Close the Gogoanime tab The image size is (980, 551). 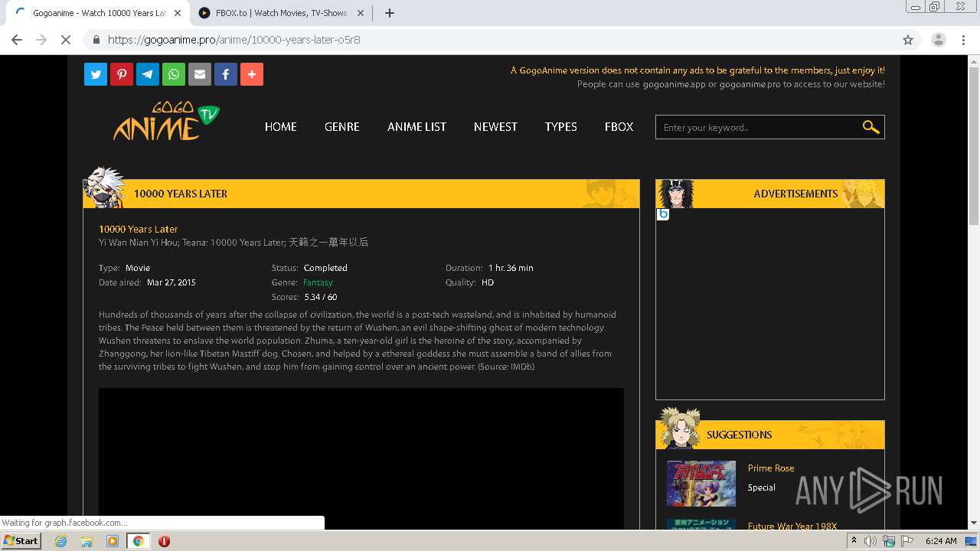pyautogui.click(x=178, y=13)
